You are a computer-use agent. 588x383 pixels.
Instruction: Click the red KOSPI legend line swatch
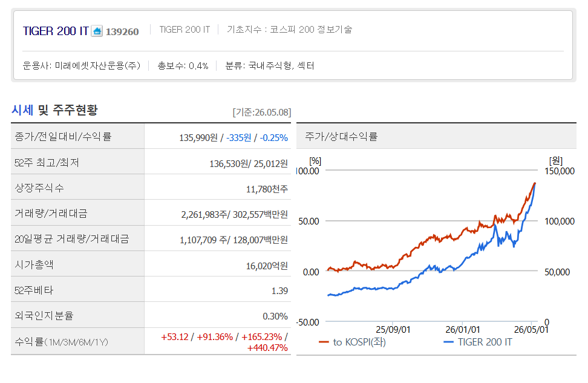(x=324, y=342)
